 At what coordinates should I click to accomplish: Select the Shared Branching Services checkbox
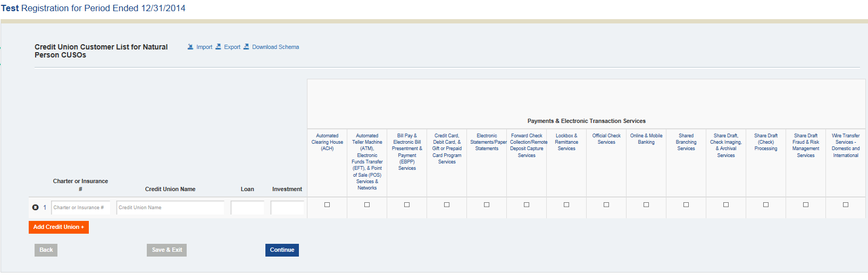click(686, 205)
